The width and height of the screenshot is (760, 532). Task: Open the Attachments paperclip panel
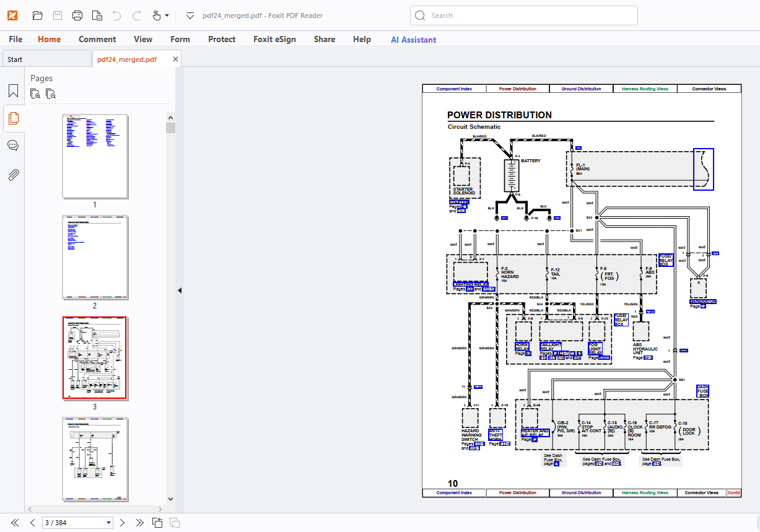coord(13,175)
